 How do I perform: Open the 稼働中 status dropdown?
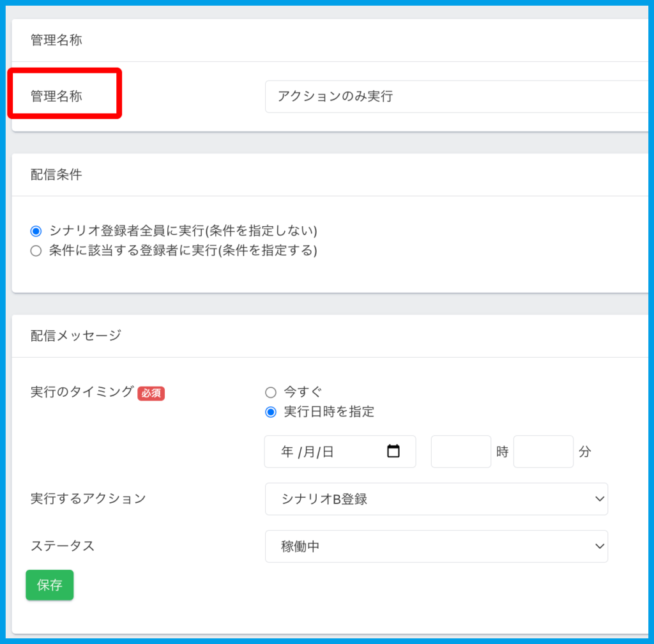point(436,546)
